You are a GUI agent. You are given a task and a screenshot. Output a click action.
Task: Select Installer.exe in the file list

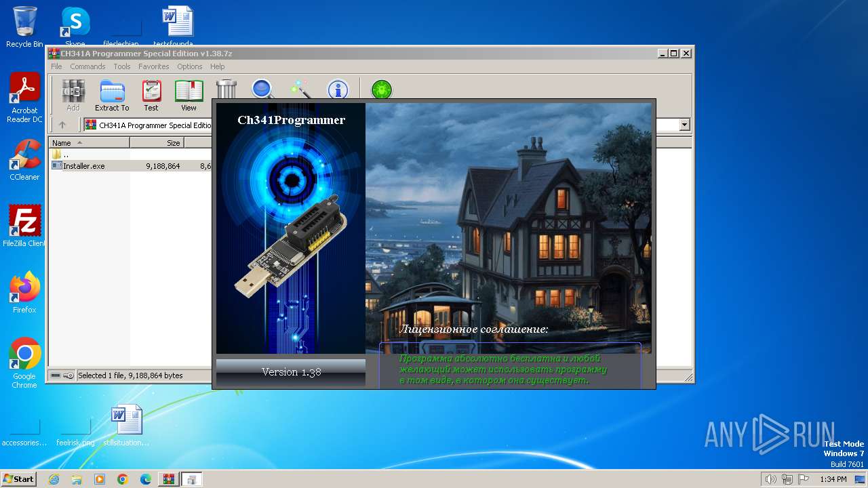coord(83,165)
